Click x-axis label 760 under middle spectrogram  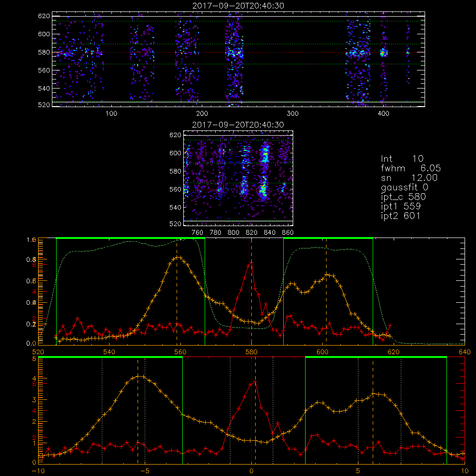tap(198, 233)
